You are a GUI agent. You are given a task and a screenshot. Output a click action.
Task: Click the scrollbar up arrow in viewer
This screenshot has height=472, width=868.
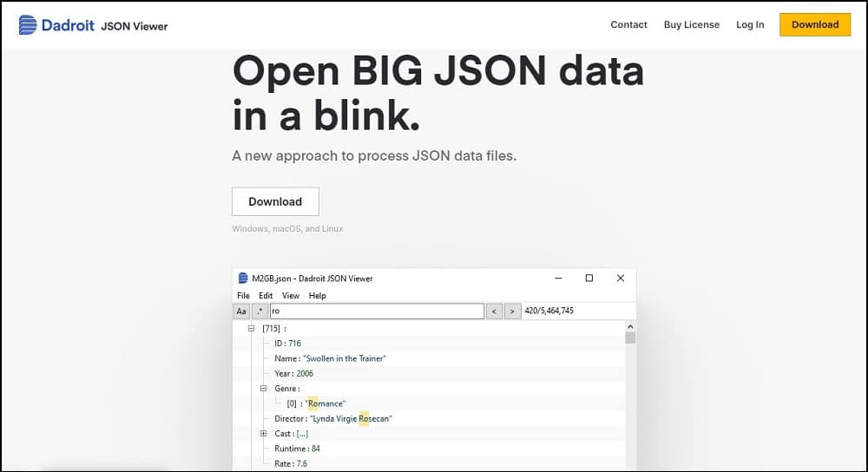point(630,326)
